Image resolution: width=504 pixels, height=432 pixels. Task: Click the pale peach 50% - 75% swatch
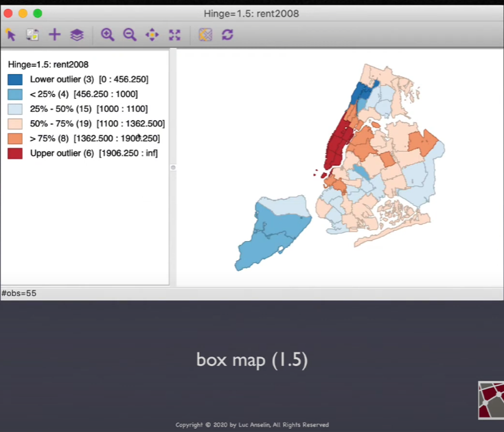click(15, 124)
